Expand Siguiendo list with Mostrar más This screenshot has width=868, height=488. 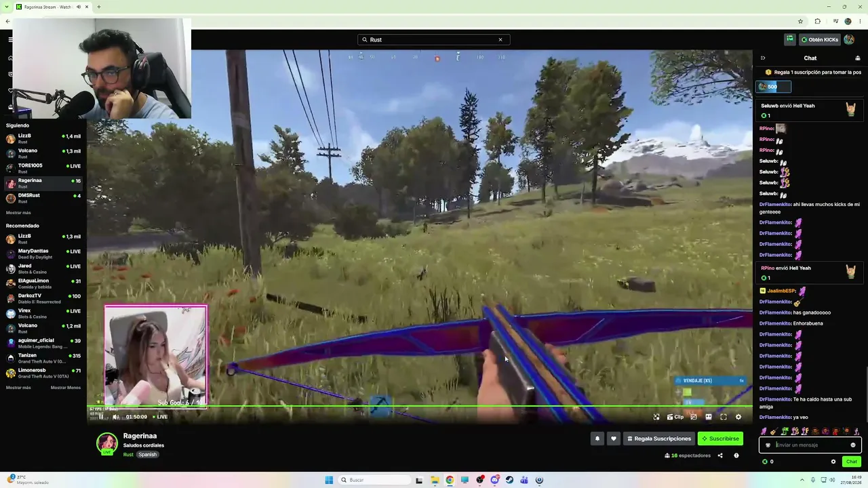coord(18,213)
